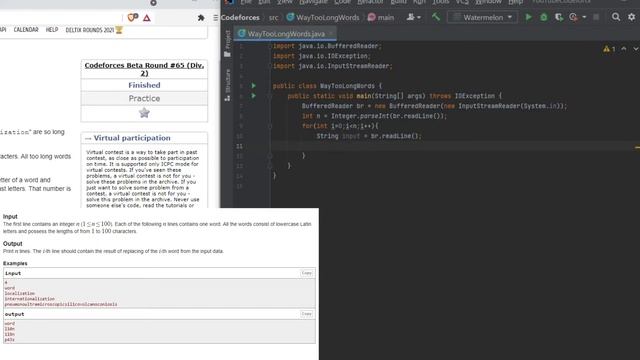Click the editor warning indicator
640x360 pixels.
(x=609, y=49)
